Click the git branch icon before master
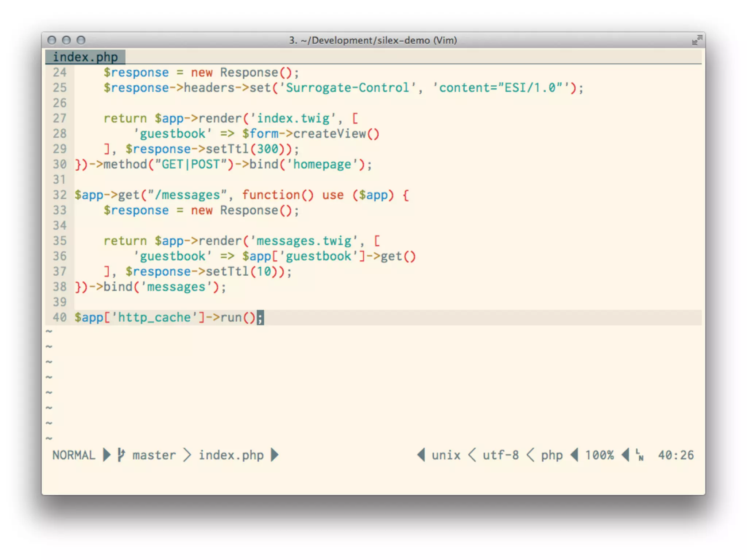747x560 pixels. (x=121, y=455)
